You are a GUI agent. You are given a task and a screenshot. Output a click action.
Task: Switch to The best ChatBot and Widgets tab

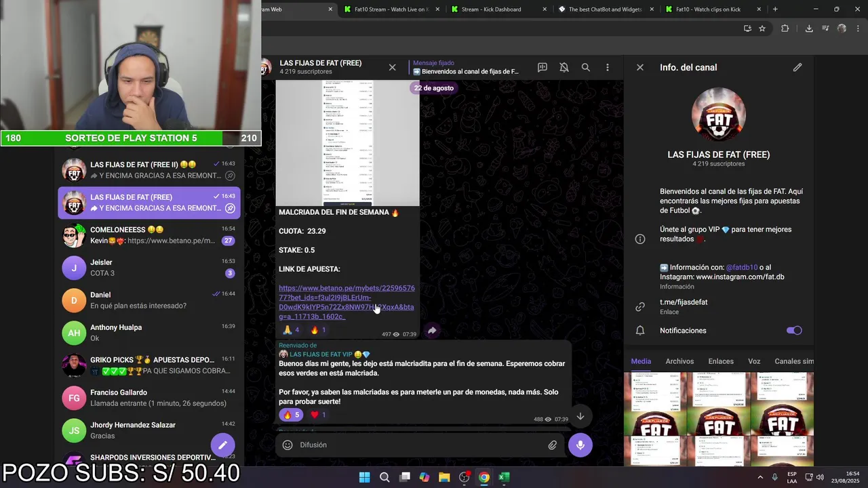click(604, 9)
